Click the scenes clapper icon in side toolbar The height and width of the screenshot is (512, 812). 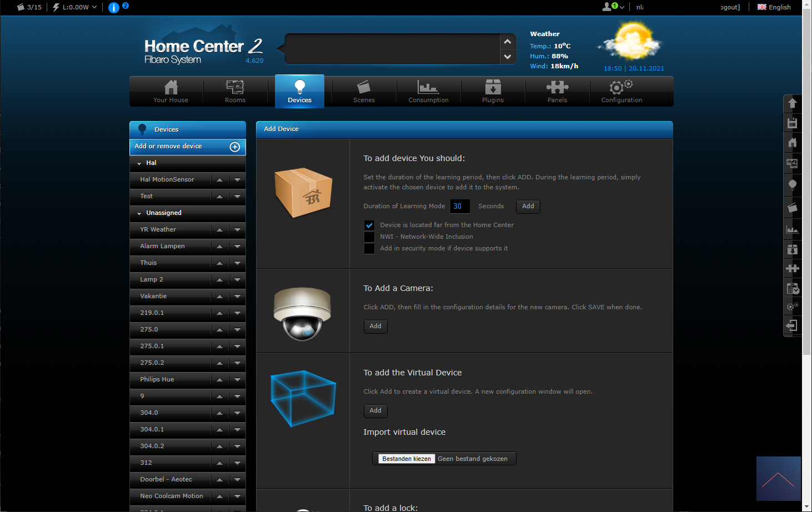click(793, 207)
